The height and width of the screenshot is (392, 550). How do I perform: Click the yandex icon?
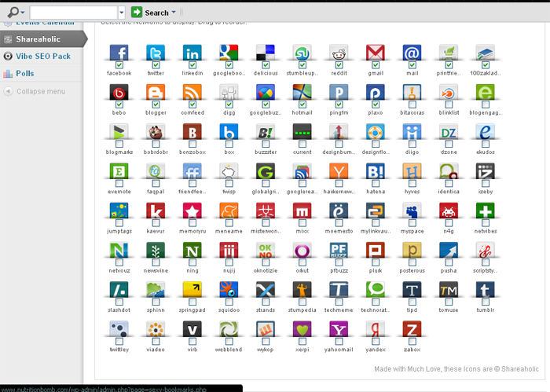376,329
